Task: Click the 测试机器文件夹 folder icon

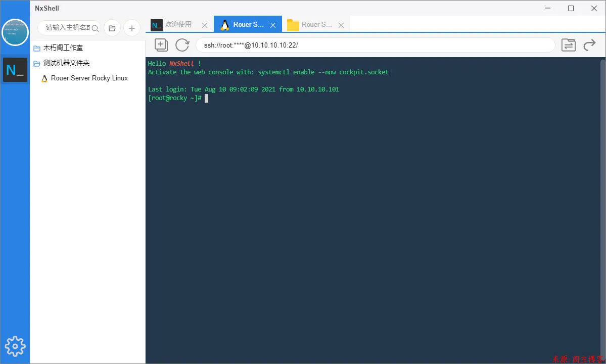Action: click(x=37, y=63)
